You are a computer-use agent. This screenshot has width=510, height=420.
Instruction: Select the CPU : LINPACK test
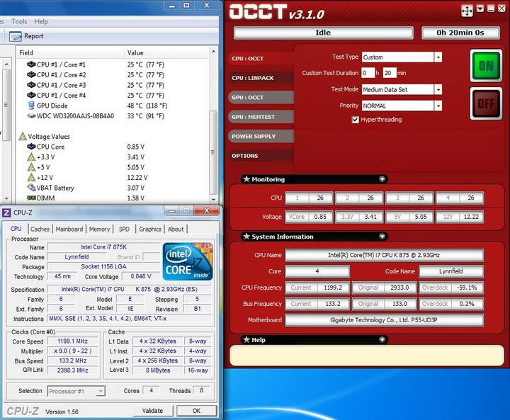261,78
